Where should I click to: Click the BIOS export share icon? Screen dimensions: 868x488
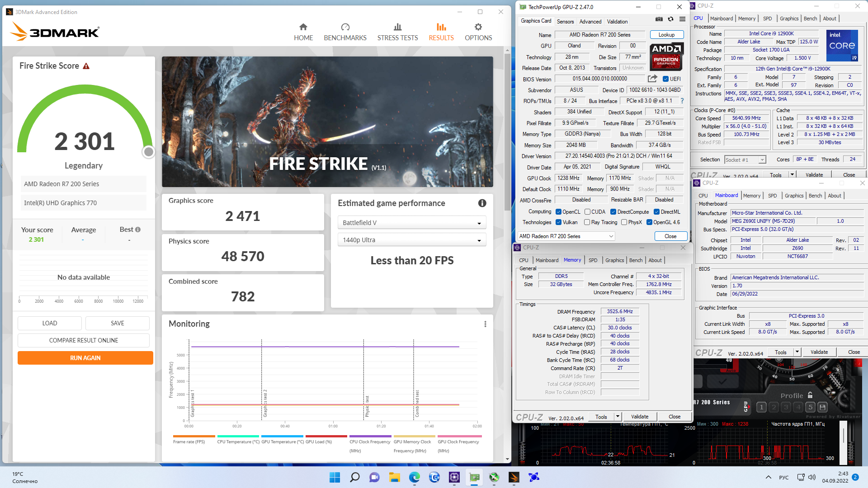[652, 79]
